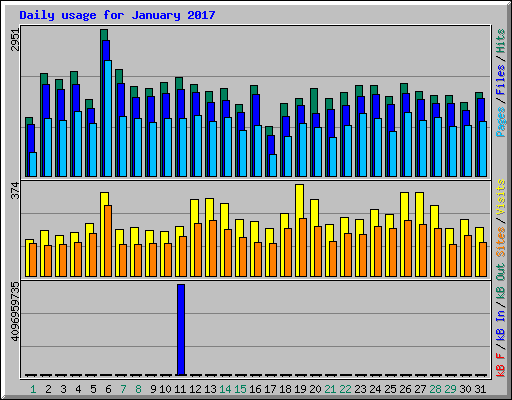Click day 21 on the x-axis

click(330, 389)
